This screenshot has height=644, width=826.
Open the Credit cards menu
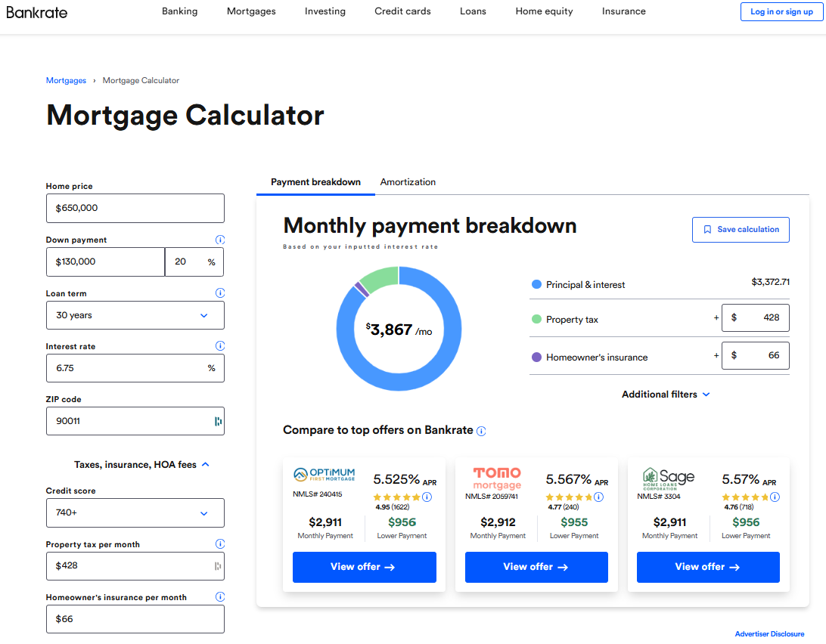tap(402, 11)
